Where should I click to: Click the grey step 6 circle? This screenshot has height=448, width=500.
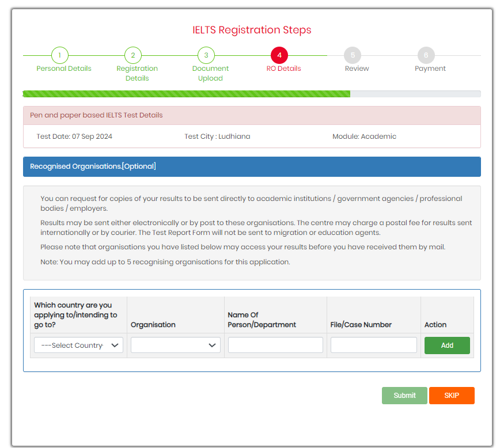426,55
